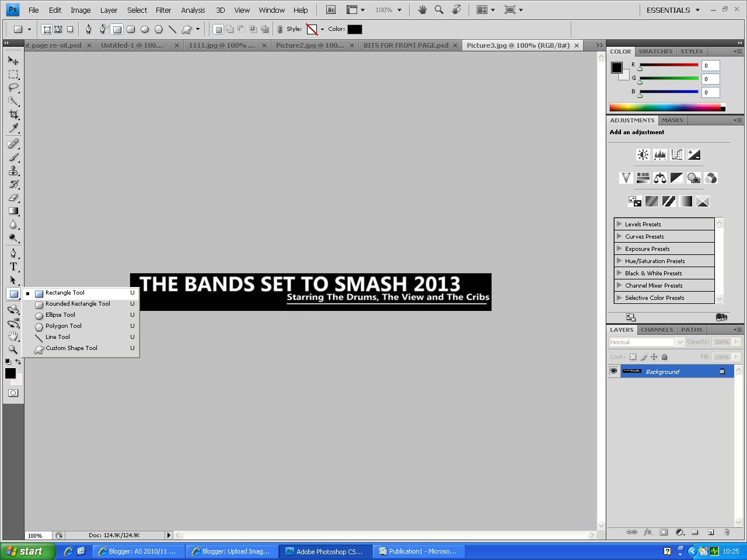The image size is (747, 560).
Task: Click the Color Balance adjustment icon
Action: click(x=660, y=178)
